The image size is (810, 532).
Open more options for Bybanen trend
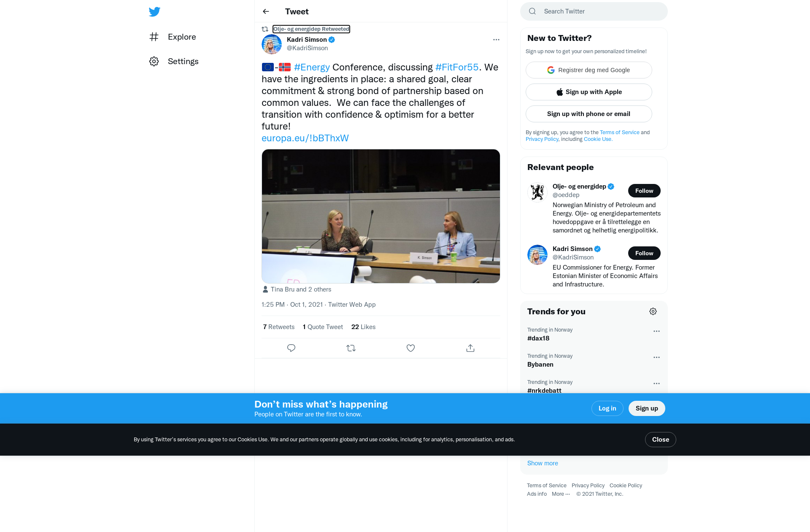[656, 357]
